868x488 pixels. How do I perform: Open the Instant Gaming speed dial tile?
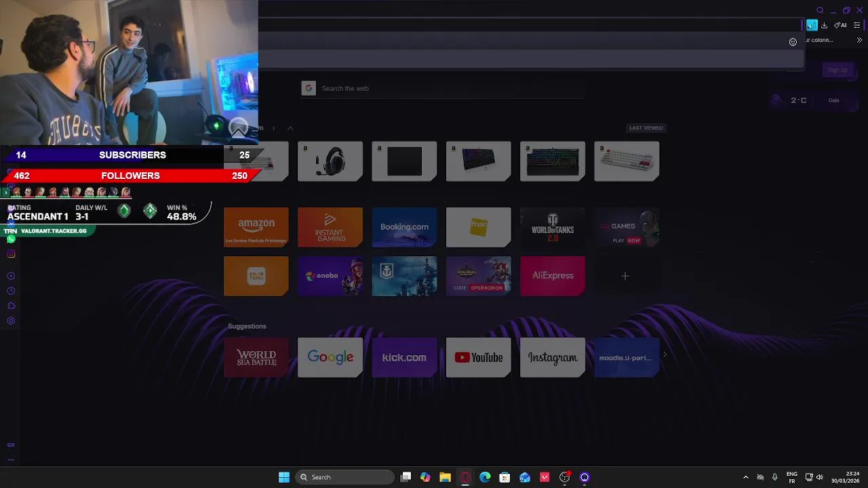pyautogui.click(x=330, y=227)
